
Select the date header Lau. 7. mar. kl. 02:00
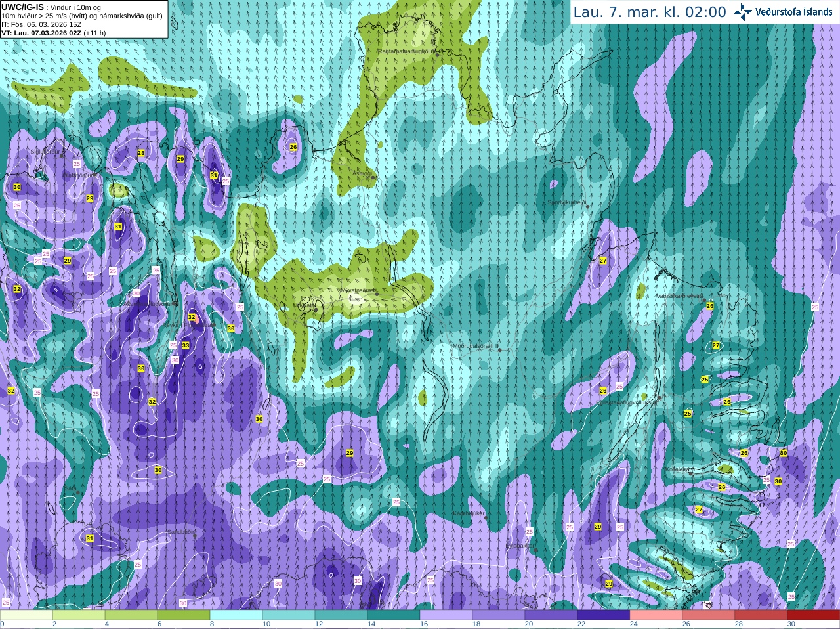[x=650, y=12]
